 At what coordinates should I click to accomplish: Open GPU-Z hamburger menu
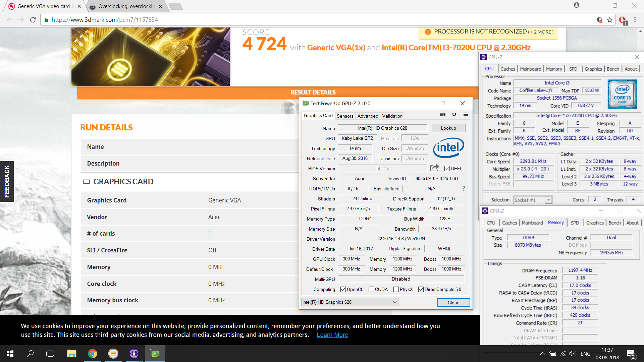[x=466, y=114]
